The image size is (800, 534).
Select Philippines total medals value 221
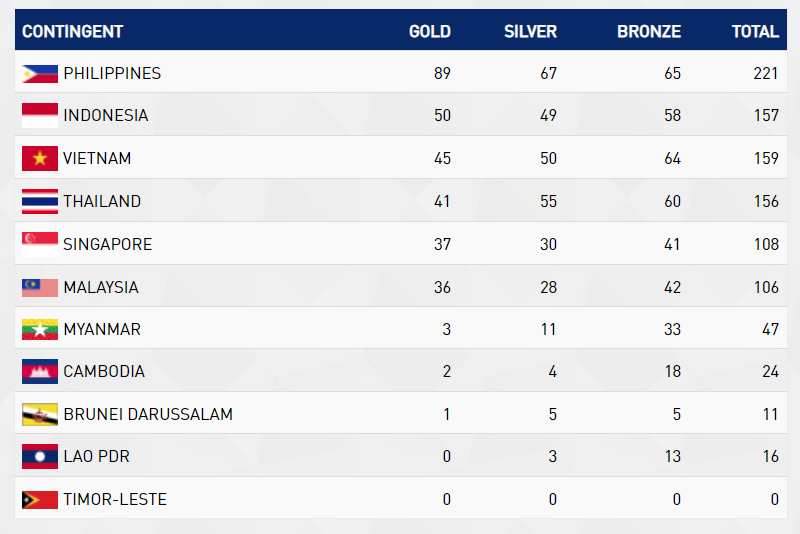tap(765, 73)
